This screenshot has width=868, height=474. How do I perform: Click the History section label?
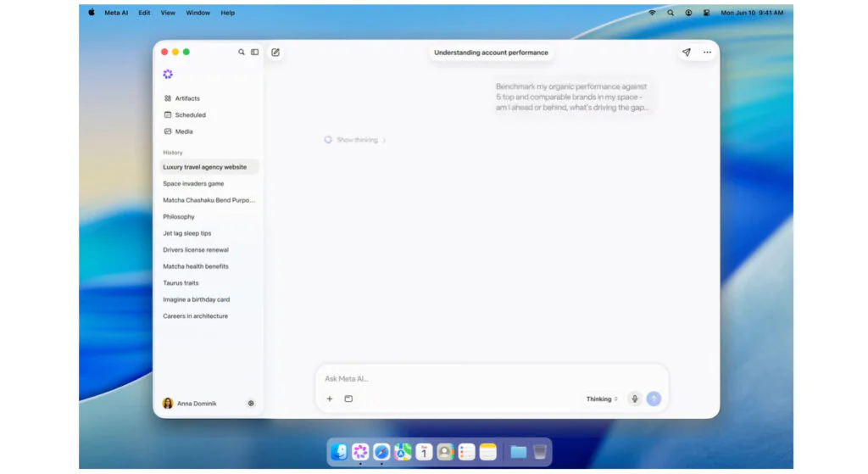point(173,153)
